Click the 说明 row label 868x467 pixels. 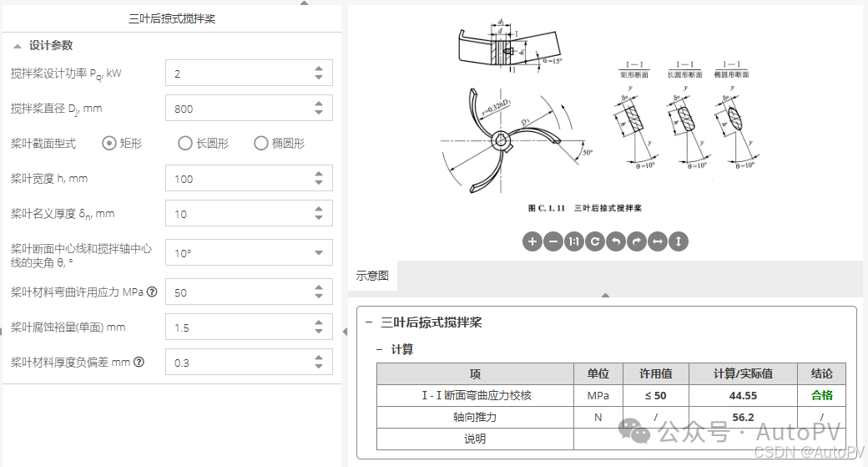coord(475,439)
